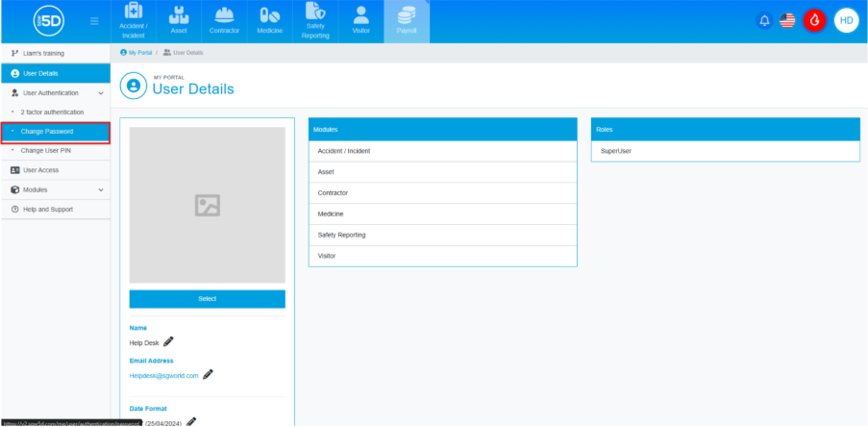Open the notifications bell

(764, 21)
